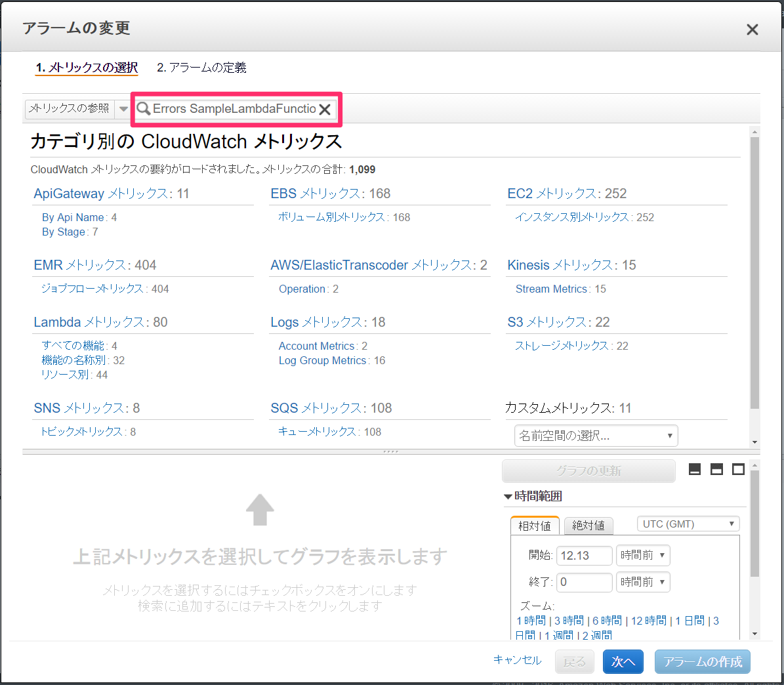Viewport: 784px width, 685px height.
Task: Open the UTC (GMT) timezone dropdown
Action: click(x=688, y=524)
